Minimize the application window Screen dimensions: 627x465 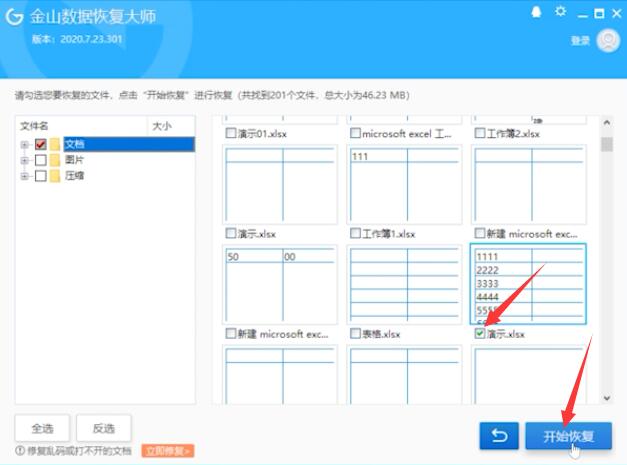point(583,14)
